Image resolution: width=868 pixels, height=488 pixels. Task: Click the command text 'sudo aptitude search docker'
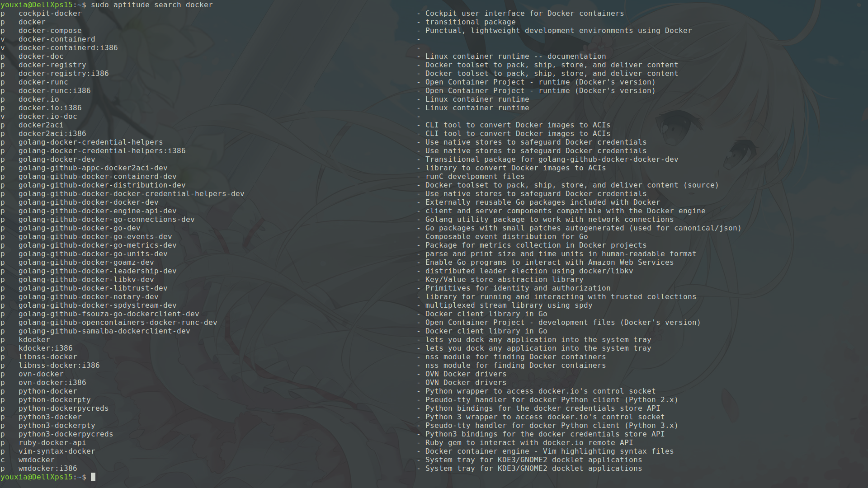click(152, 5)
